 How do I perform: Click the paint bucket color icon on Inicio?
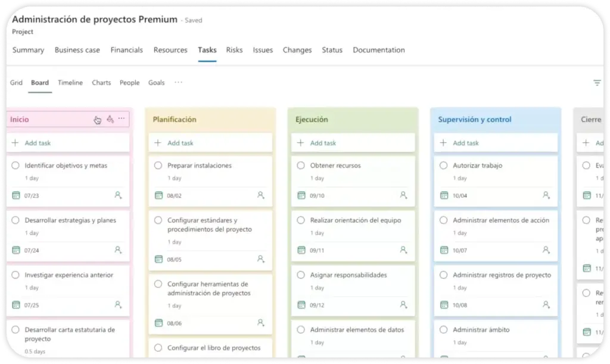pyautogui.click(x=110, y=119)
